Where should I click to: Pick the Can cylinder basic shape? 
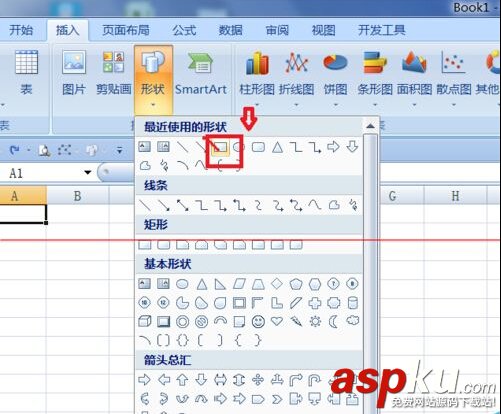coord(353,303)
